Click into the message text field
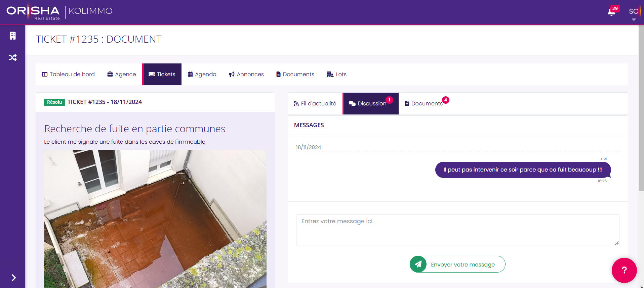Viewport: 644px width, 288px height. click(457, 230)
